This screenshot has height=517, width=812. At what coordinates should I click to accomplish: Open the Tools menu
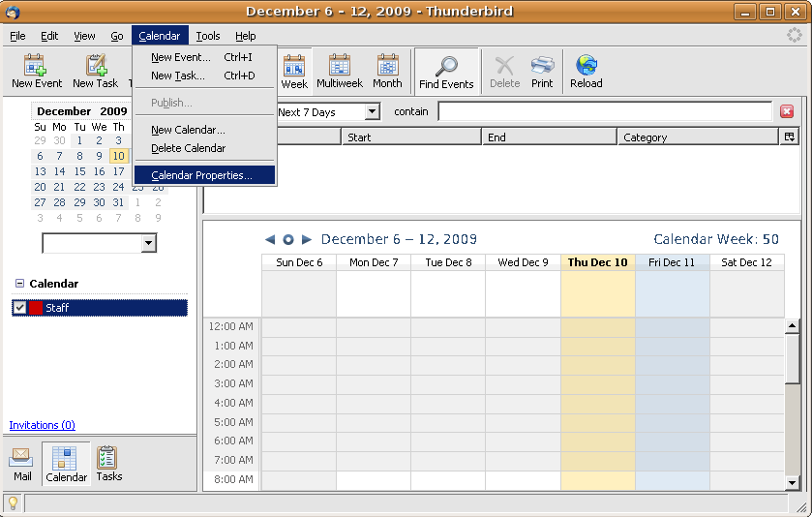tap(208, 36)
